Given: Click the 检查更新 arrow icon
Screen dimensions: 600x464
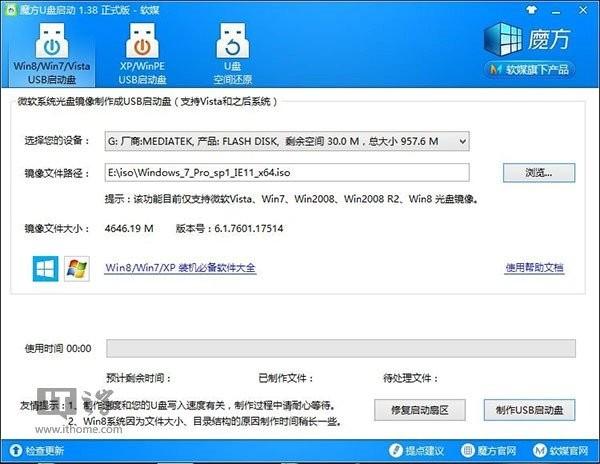Looking at the screenshot, I should 16,451.
